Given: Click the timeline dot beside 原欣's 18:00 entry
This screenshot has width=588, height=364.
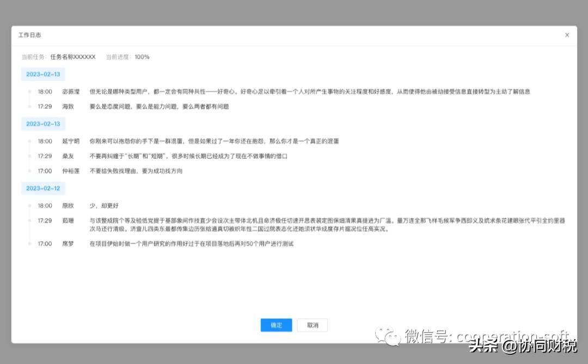Looking at the screenshot, I should coord(29,206).
